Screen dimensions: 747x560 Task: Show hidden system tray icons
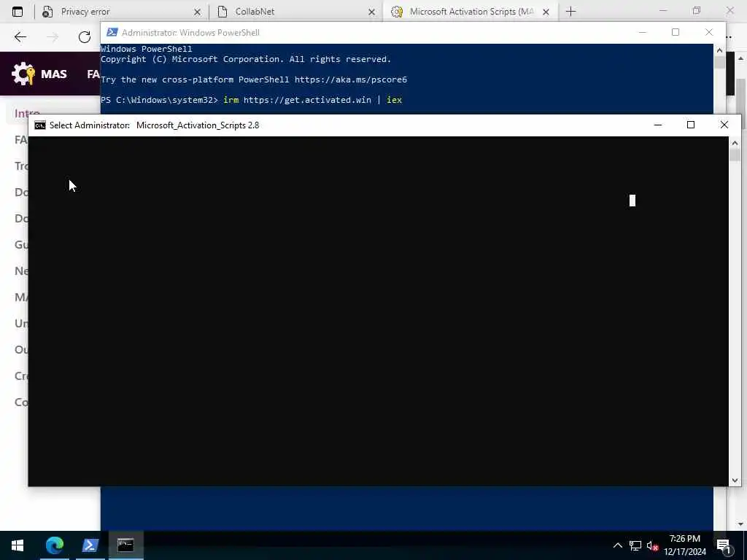pos(617,545)
